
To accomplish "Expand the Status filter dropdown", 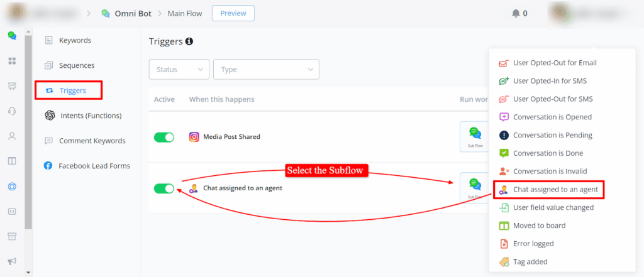I will point(179,70).
